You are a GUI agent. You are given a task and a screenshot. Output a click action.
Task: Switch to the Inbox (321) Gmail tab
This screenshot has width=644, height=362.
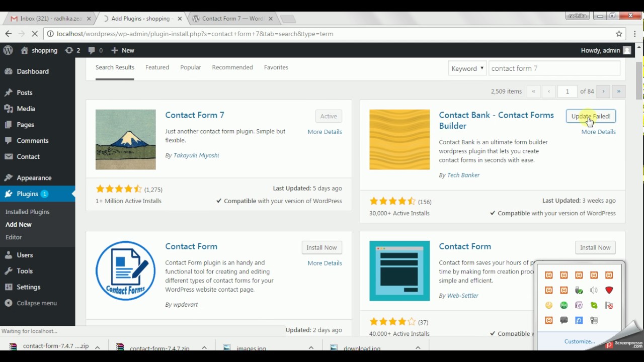[x=50, y=19]
